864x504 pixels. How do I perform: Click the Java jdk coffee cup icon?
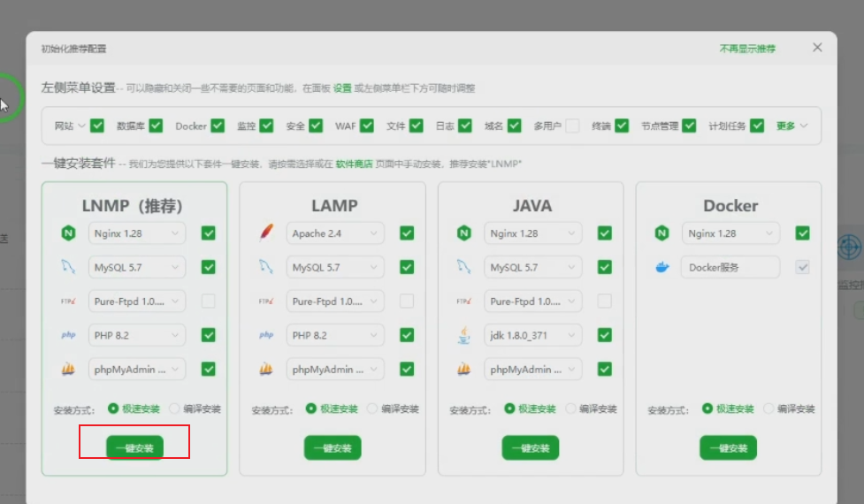[x=464, y=335]
